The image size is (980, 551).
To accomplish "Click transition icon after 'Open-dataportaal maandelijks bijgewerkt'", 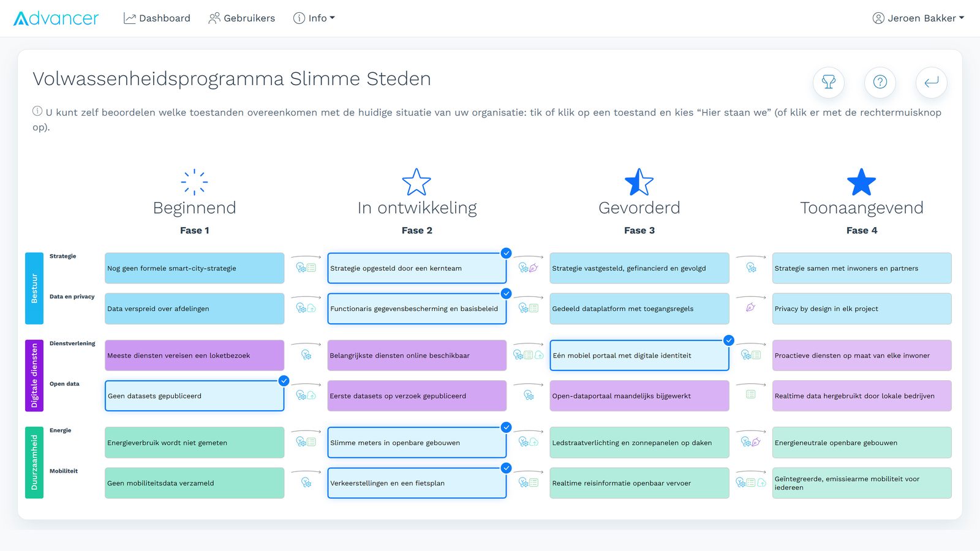I will pos(751,395).
